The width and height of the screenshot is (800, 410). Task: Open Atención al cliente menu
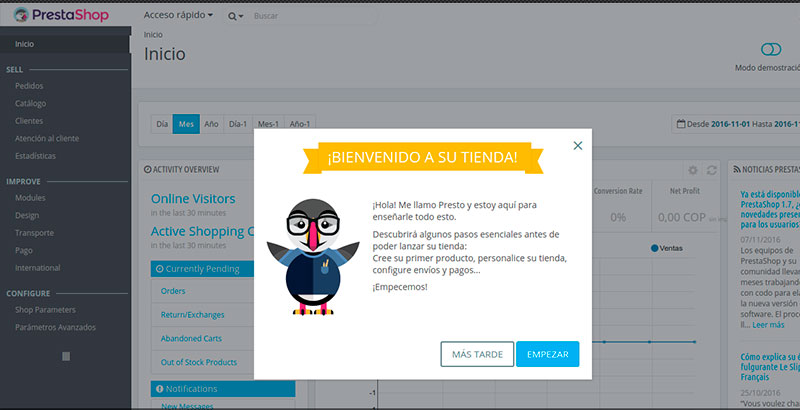(x=47, y=138)
